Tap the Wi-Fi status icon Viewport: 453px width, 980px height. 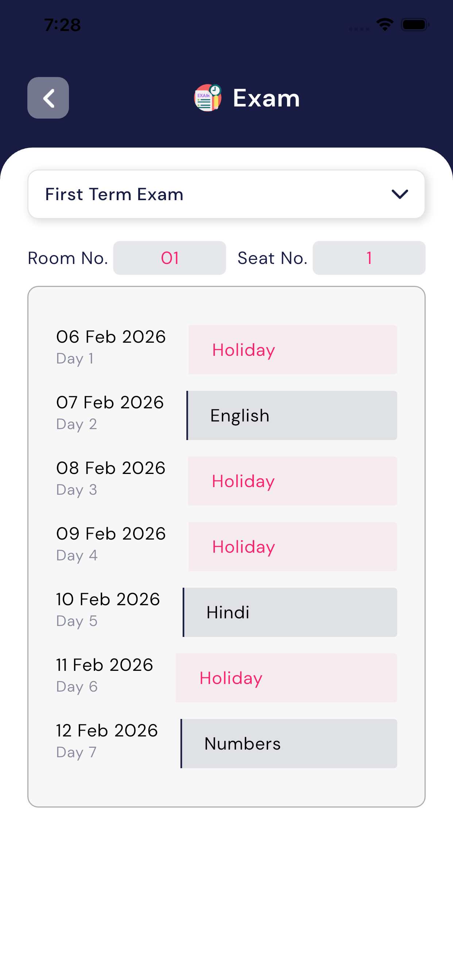click(384, 25)
